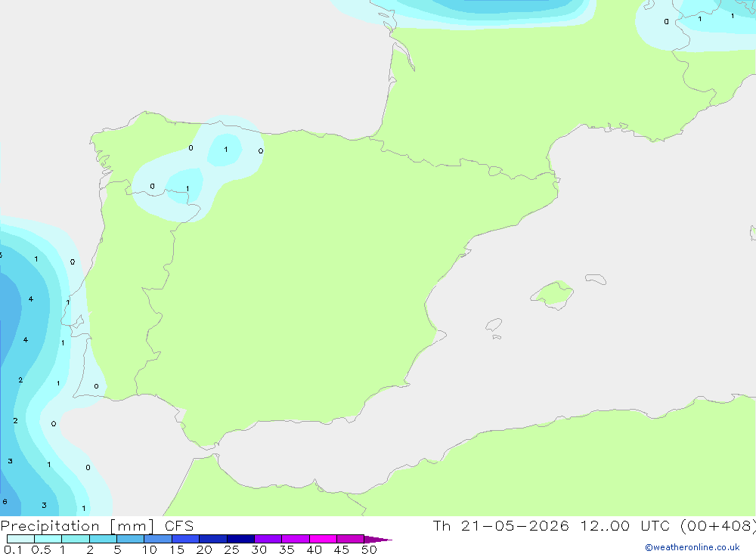
Task: Click the 0.5–1 mm legend color box
Action: click(48, 539)
